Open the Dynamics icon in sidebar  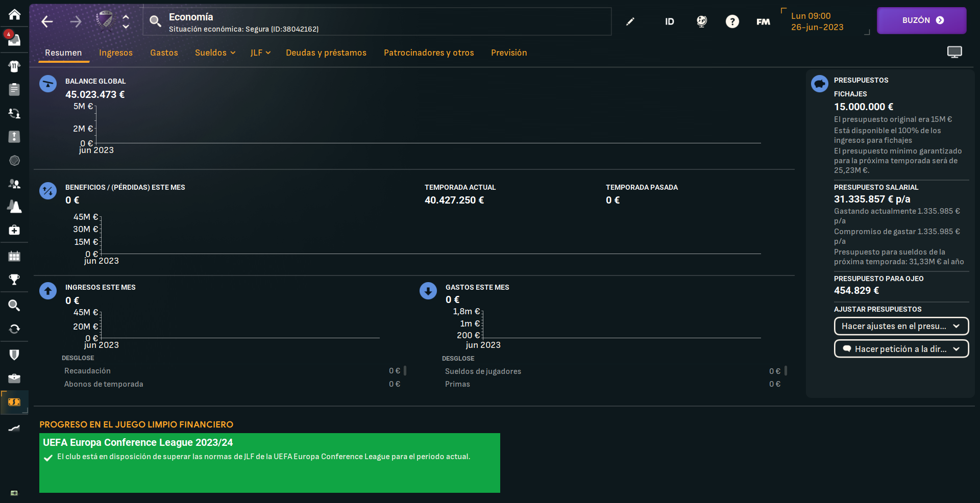point(14,113)
